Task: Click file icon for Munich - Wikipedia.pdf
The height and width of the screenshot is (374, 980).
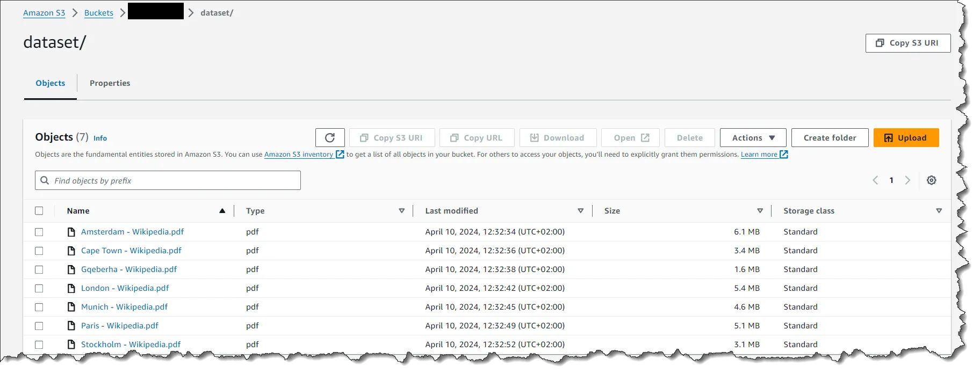Action: (71, 307)
